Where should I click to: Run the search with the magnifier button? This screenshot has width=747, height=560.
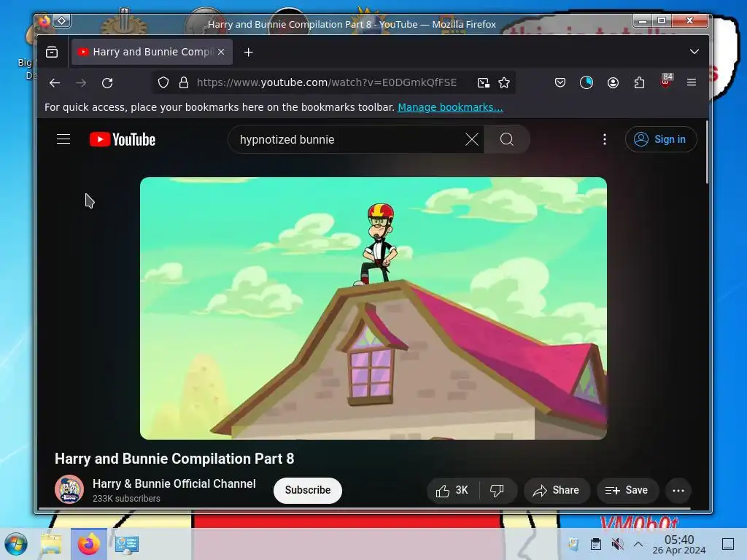507,139
